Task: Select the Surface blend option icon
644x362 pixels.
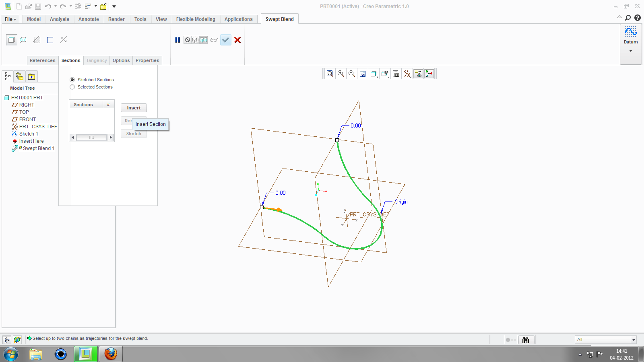Action: [x=23, y=40]
